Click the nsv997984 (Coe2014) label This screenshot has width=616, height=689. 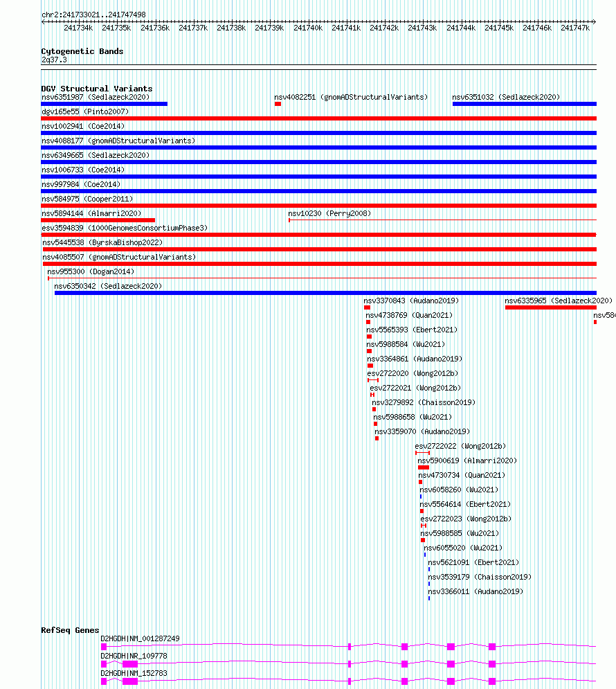pos(81,184)
